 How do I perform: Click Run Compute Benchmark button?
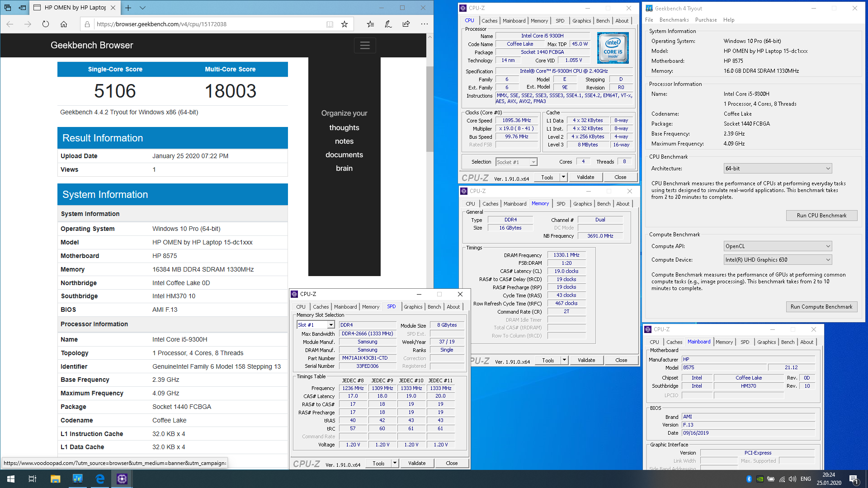coord(821,307)
